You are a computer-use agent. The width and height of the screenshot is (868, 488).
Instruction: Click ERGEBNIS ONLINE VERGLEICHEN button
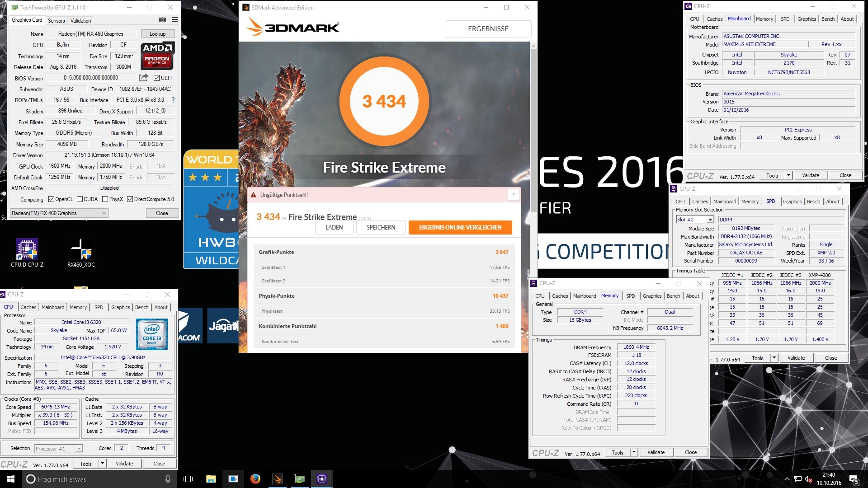[x=460, y=227]
